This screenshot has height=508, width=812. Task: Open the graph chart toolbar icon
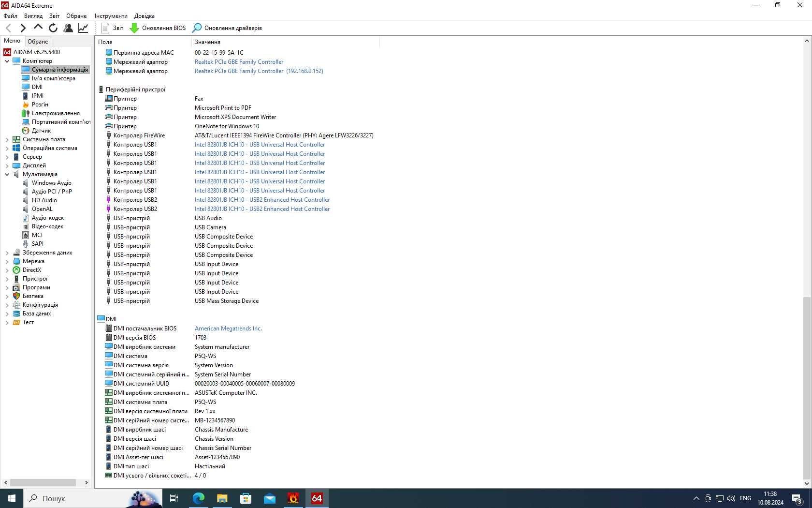pos(83,28)
